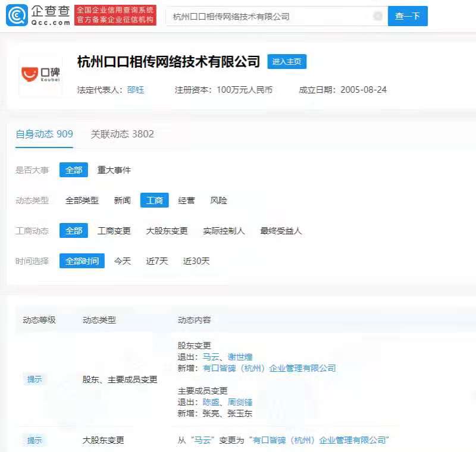Select the 工商 dynamic type filter
Viewport: 476px width, 452px height.
tap(155, 200)
